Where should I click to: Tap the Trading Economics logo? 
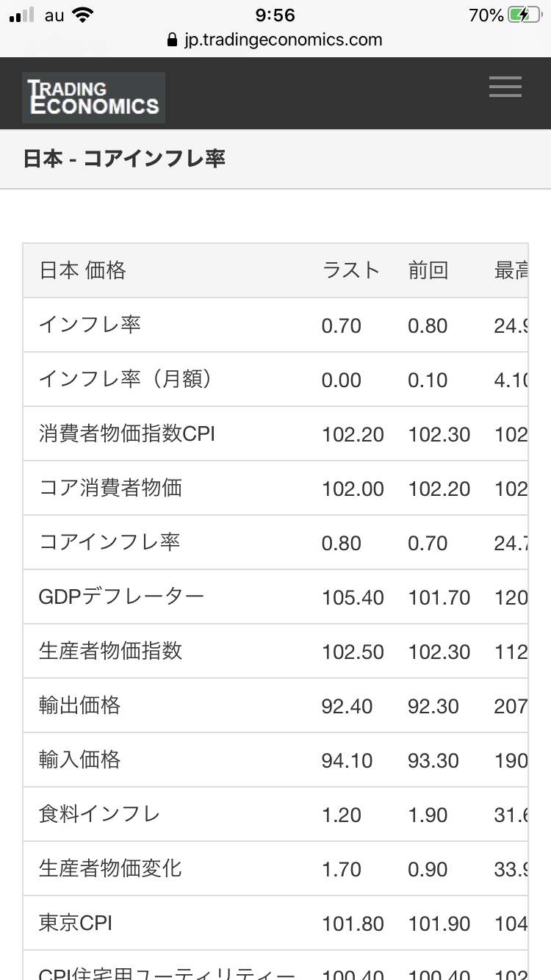(93, 98)
